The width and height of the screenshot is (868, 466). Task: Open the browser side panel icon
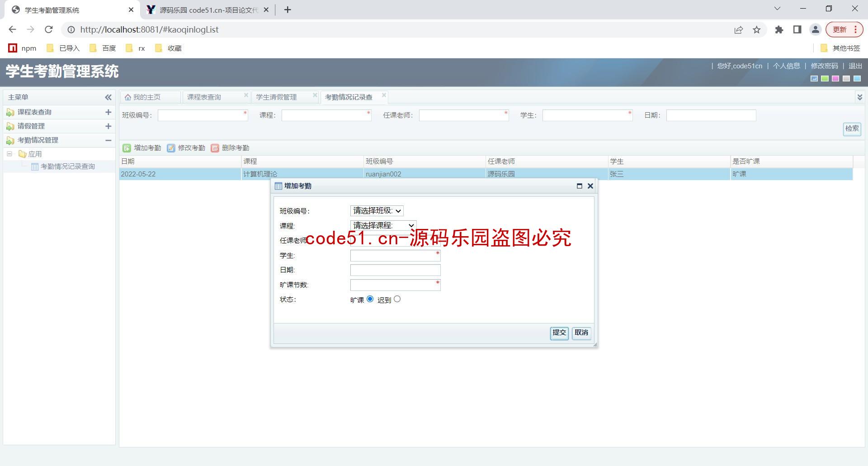coord(797,30)
